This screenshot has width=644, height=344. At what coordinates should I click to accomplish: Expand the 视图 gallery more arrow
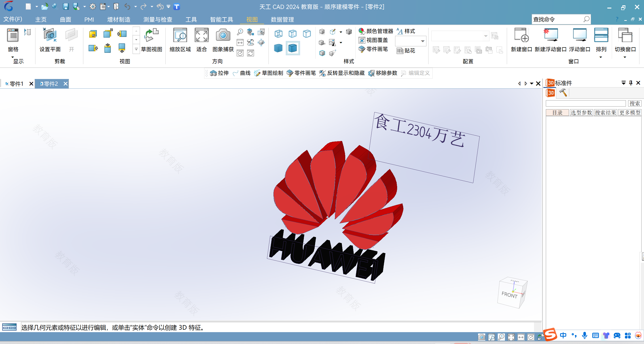point(136,49)
